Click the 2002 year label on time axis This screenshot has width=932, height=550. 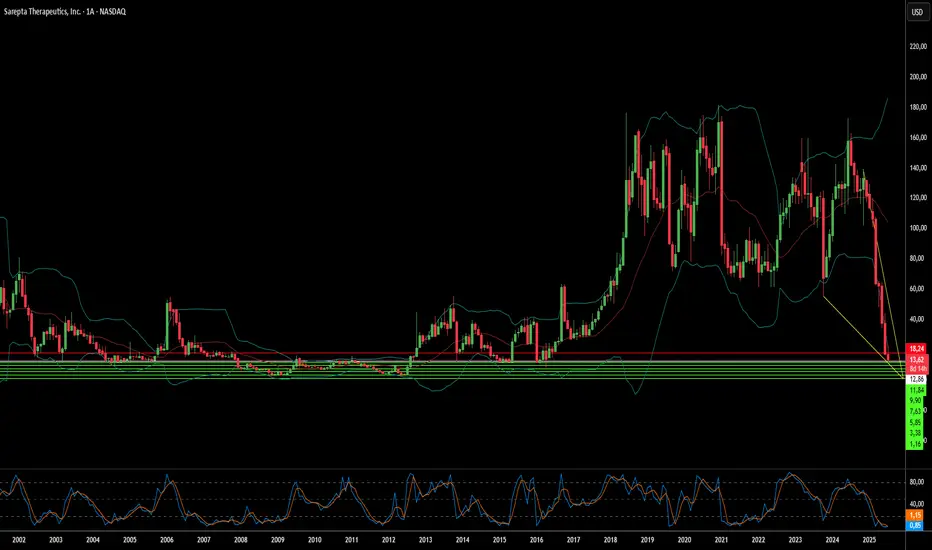(19, 540)
